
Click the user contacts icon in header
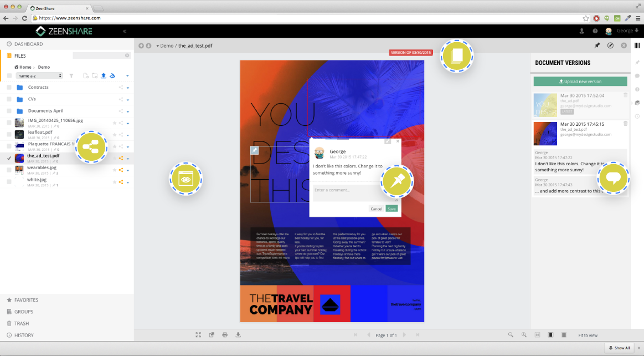coord(581,31)
